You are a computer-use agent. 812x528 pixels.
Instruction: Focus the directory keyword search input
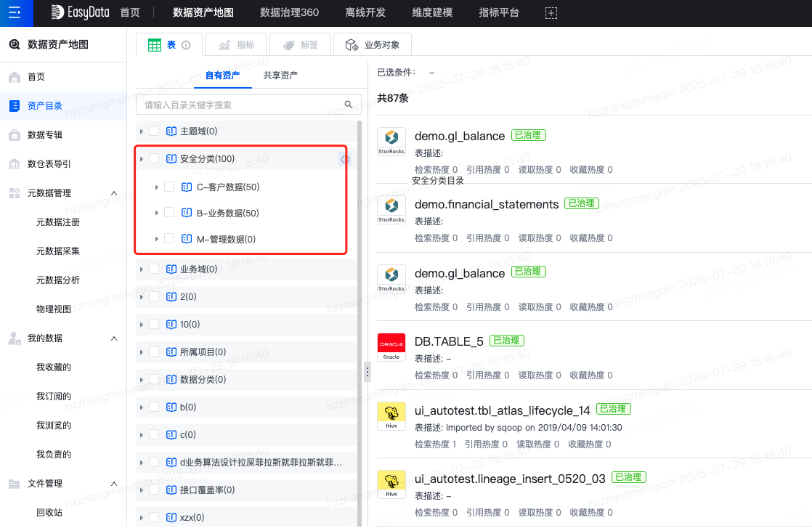coord(240,105)
